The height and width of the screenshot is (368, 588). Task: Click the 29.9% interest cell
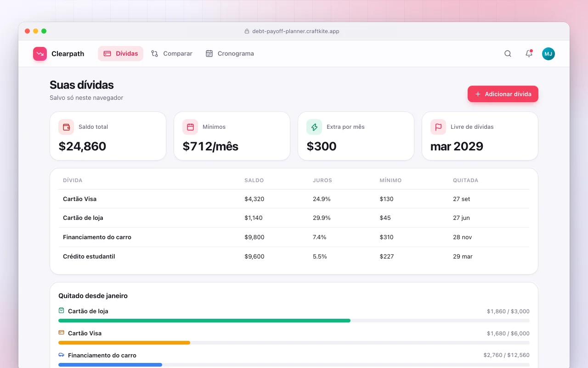coord(322,218)
